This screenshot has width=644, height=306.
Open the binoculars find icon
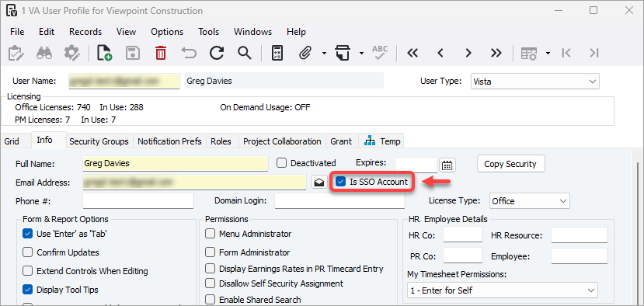coord(44,53)
